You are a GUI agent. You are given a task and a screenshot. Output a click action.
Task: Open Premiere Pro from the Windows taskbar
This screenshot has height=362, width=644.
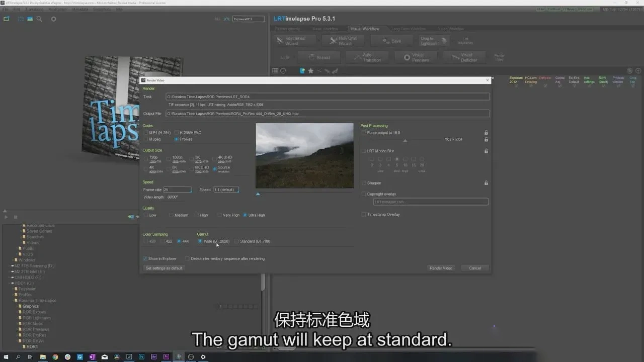click(166, 357)
